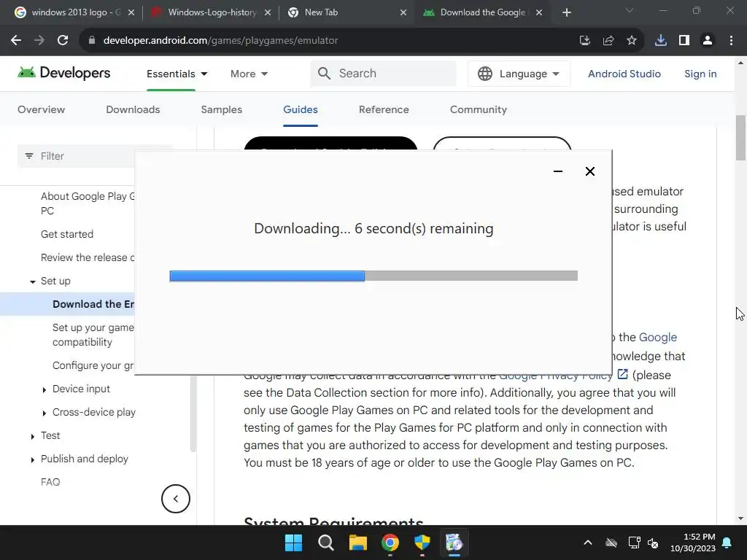The width and height of the screenshot is (747, 560).
Task: Open the Windows Start button
Action: pyautogui.click(x=293, y=542)
